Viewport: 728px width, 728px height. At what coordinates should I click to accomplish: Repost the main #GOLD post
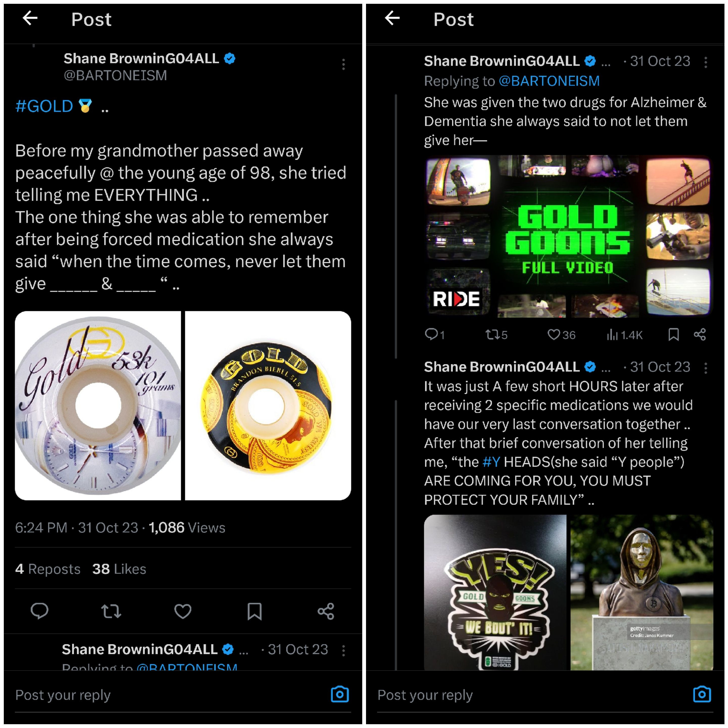coord(111,611)
